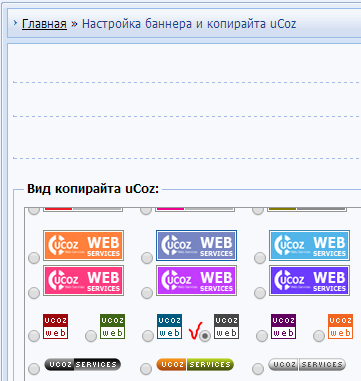Click the violet-blue uCoz Web Services banner
This screenshot has width=361, height=381.
[x=309, y=280]
